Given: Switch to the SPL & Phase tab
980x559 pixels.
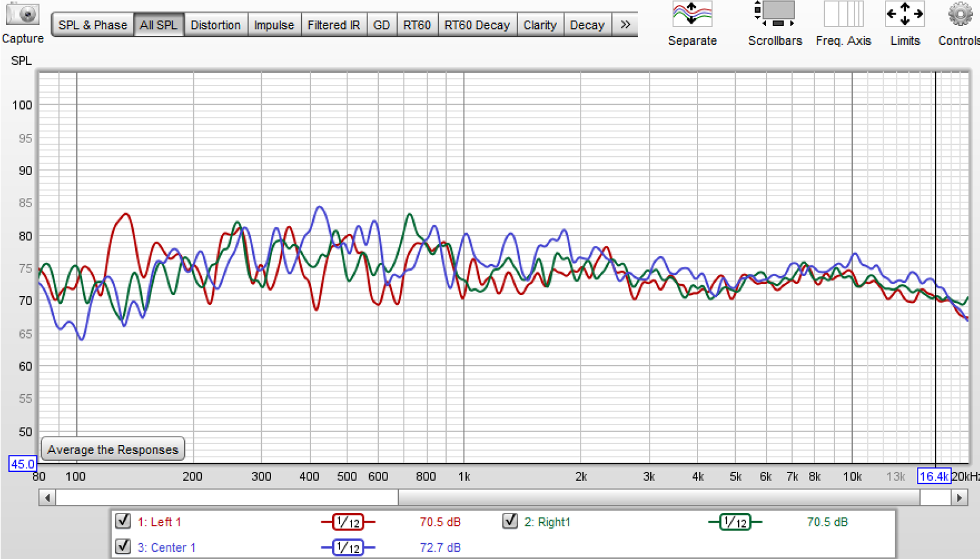Looking at the screenshot, I should [93, 25].
